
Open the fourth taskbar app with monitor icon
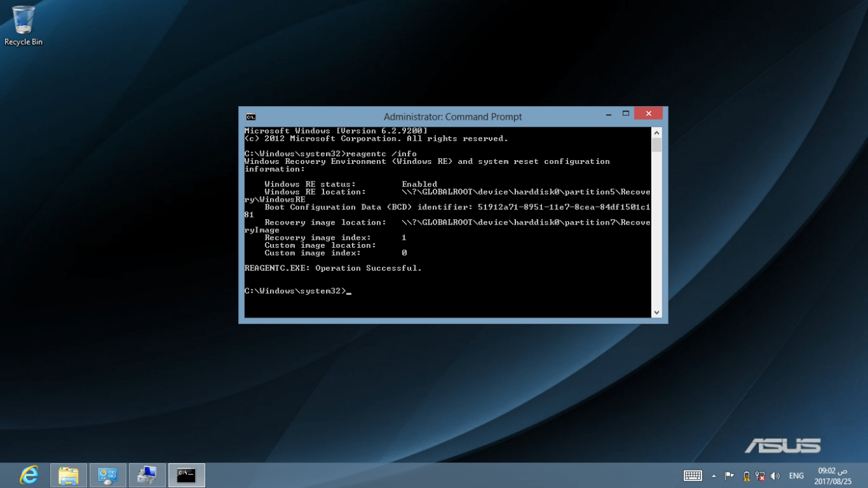click(147, 475)
